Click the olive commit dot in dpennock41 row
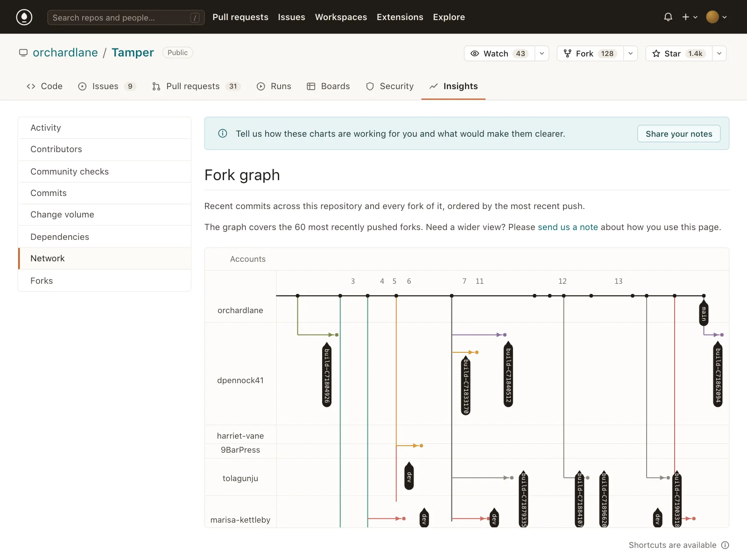 (x=337, y=335)
